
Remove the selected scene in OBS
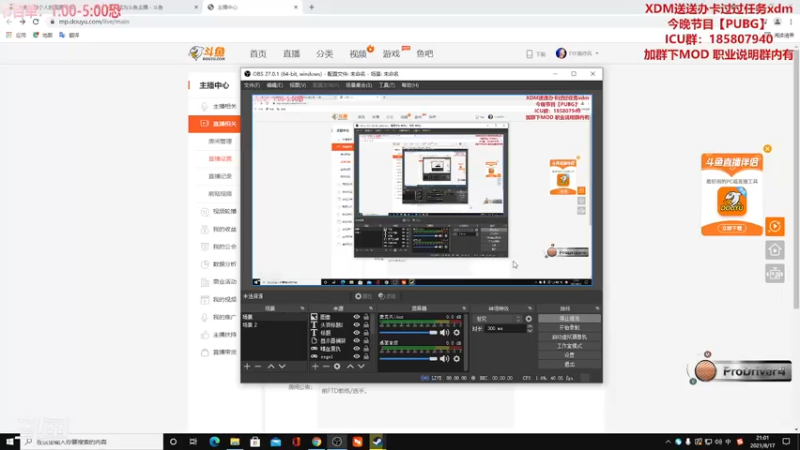point(258,366)
